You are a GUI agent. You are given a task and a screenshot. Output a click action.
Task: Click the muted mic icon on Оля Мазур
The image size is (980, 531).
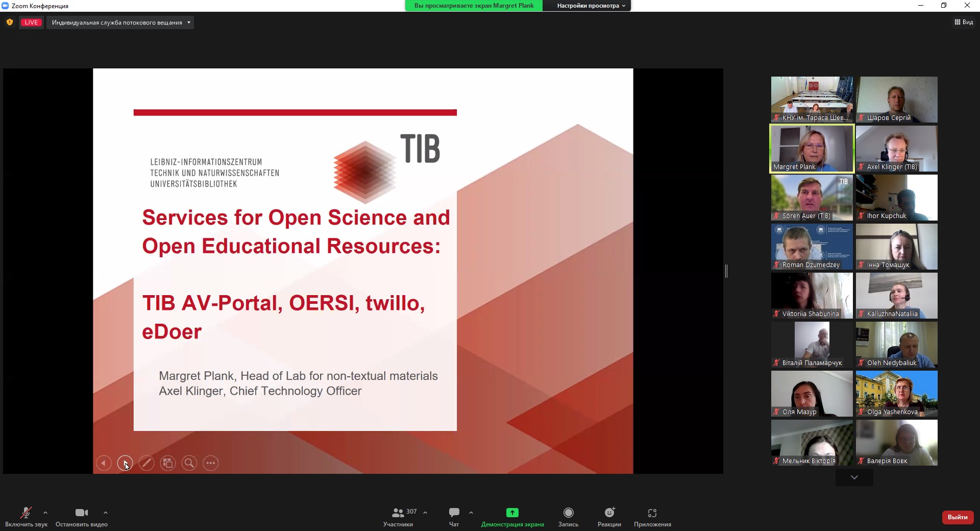point(776,412)
